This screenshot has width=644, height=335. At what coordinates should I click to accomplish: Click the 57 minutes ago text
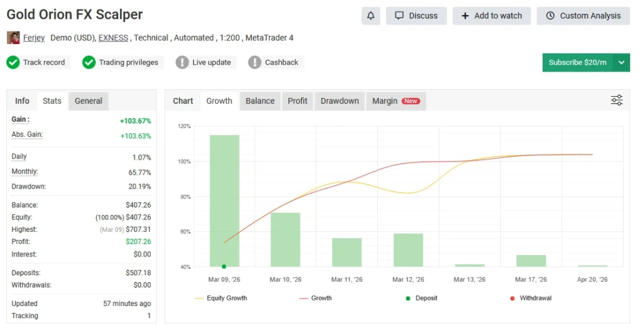(127, 304)
